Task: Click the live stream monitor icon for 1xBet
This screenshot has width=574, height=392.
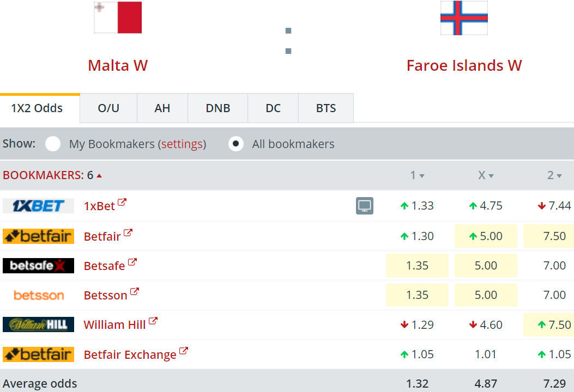Action: [364, 205]
